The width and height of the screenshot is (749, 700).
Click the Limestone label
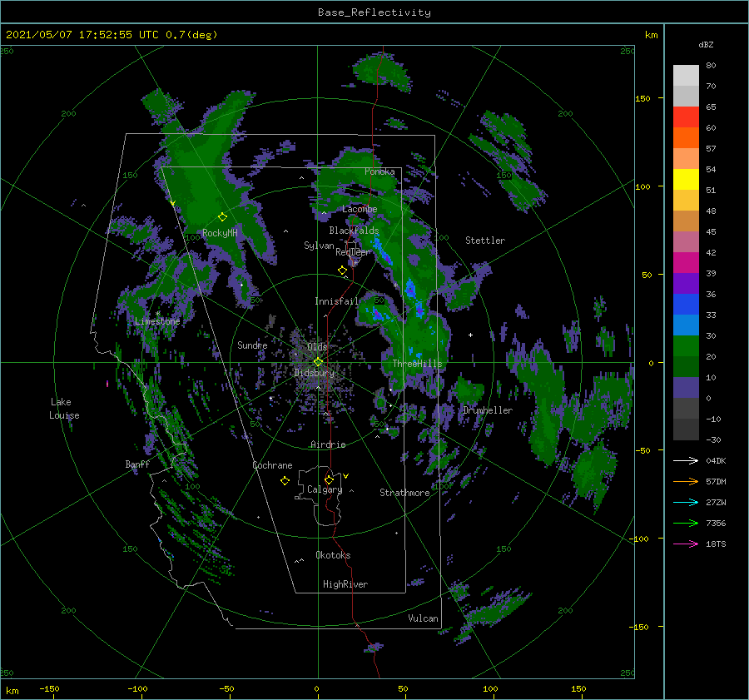click(x=157, y=321)
